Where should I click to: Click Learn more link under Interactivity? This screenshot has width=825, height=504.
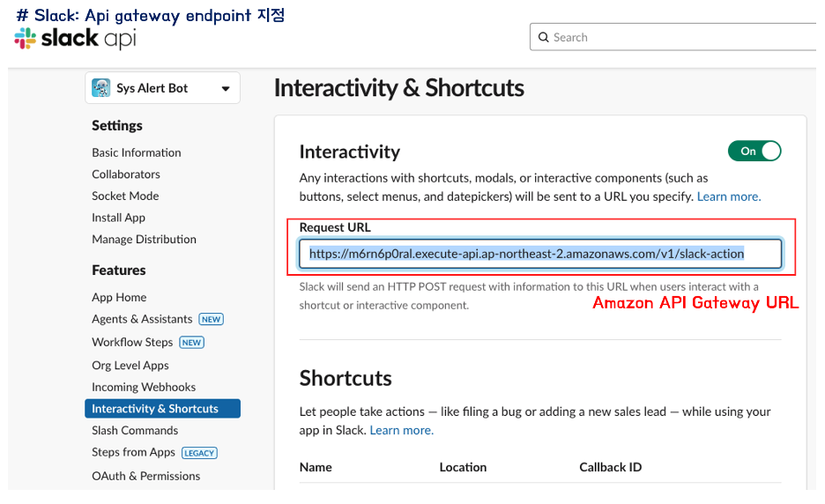coord(729,196)
